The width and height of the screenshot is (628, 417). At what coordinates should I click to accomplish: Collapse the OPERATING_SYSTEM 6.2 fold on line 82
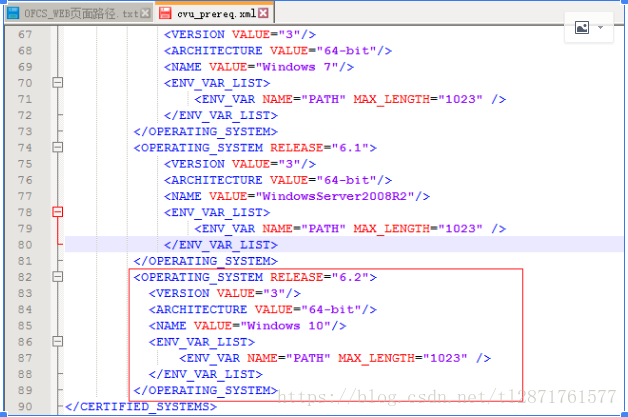point(58,277)
